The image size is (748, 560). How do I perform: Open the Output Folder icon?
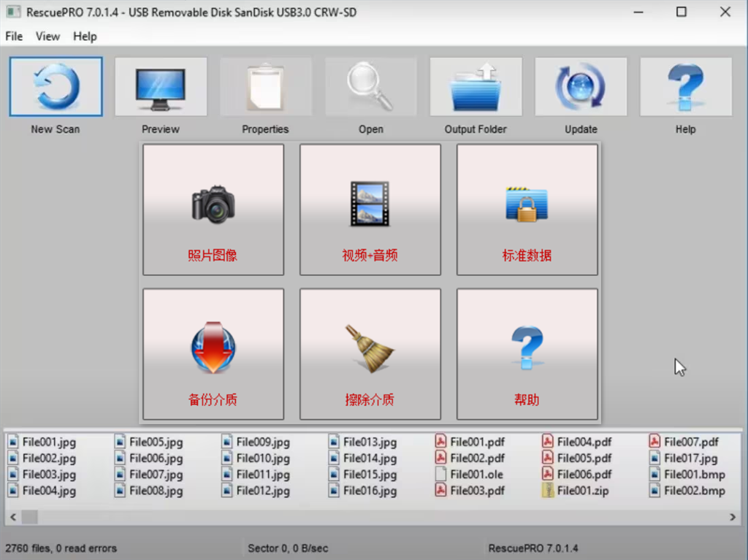tap(476, 88)
